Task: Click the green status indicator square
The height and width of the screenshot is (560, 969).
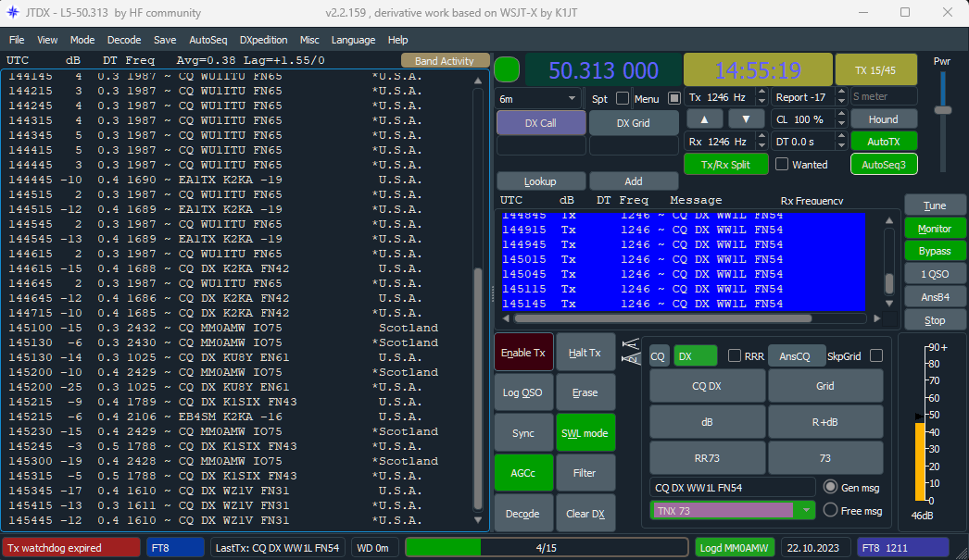Action: tap(507, 69)
